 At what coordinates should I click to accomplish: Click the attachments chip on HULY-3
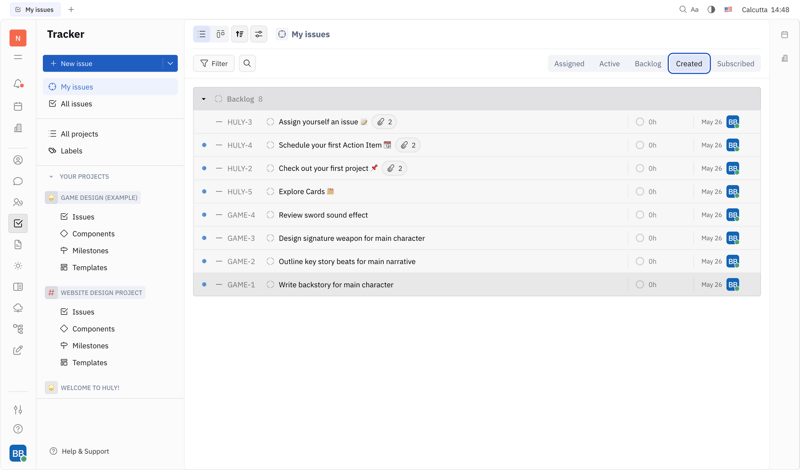(x=384, y=122)
